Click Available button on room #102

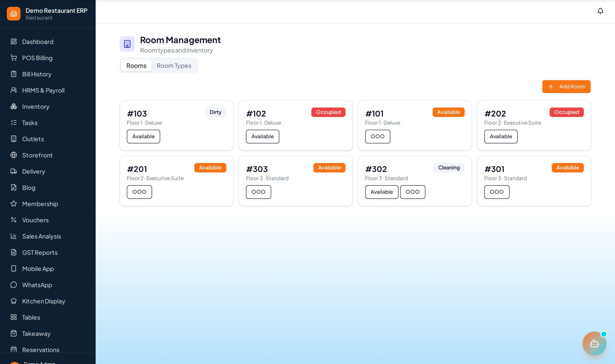(262, 136)
